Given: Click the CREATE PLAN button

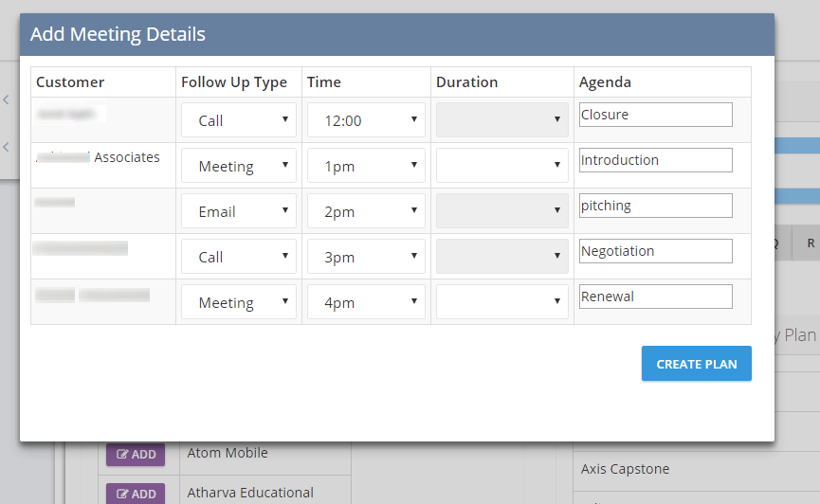Looking at the screenshot, I should click(697, 364).
